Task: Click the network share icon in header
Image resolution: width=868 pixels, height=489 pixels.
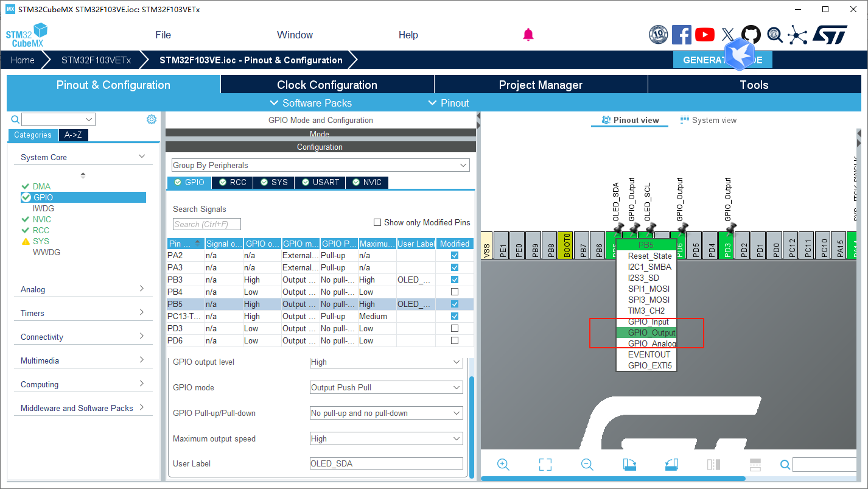Action: pos(797,35)
